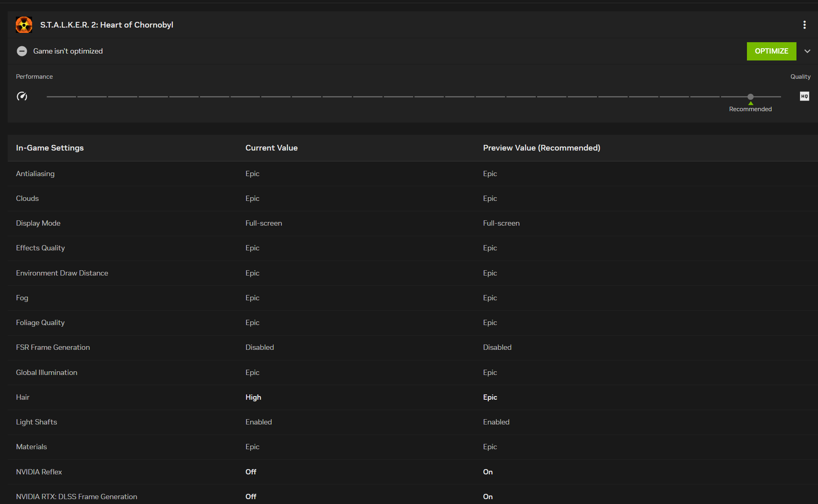
Task: Click the 'Recommended' label under the slider
Action: (x=750, y=109)
